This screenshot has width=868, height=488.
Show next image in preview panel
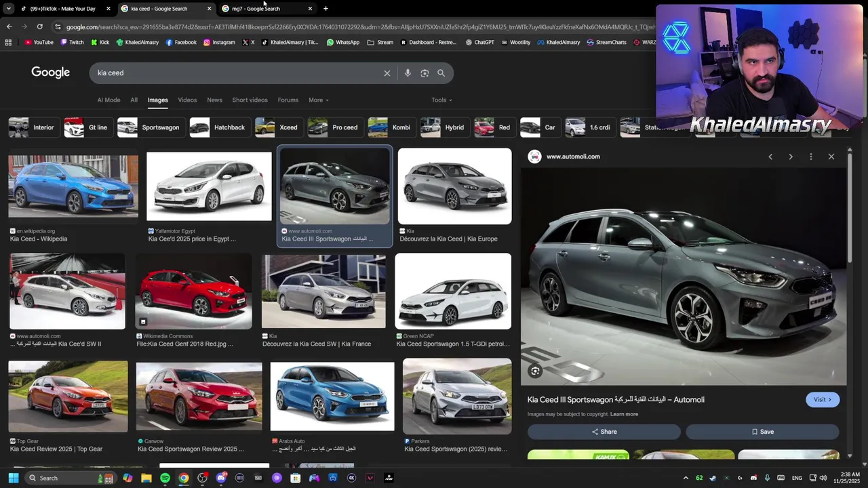click(x=791, y=157)
